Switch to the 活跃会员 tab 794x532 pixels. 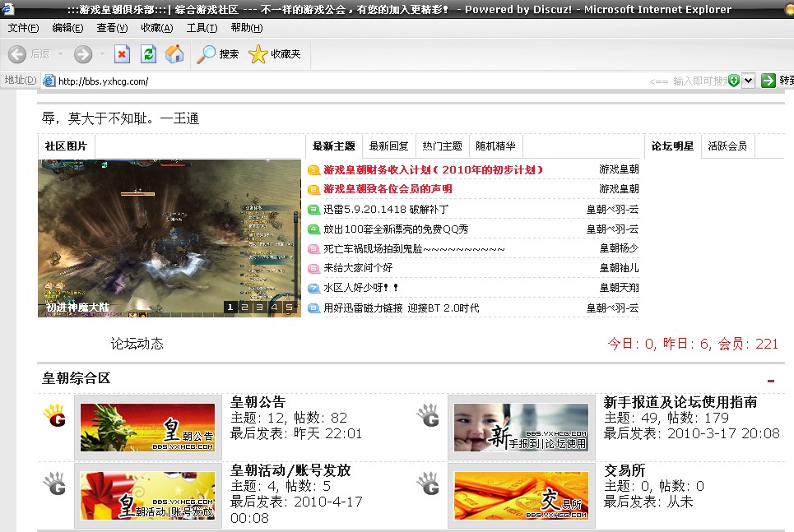[x=727, y=146]
